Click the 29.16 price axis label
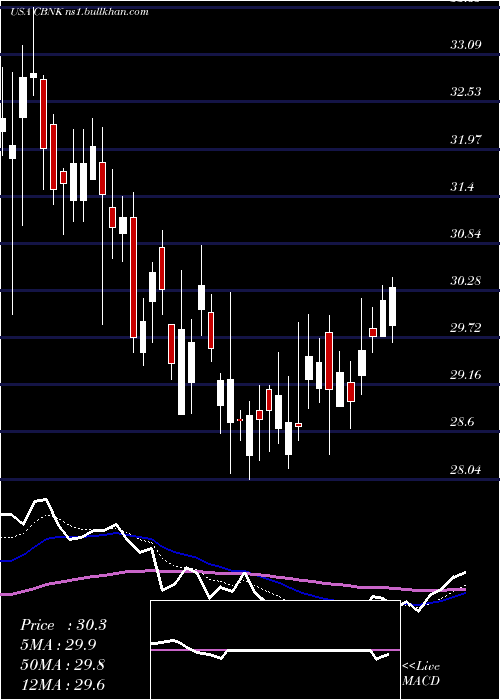This screenshot has width=500, height=700. [466, 375]
